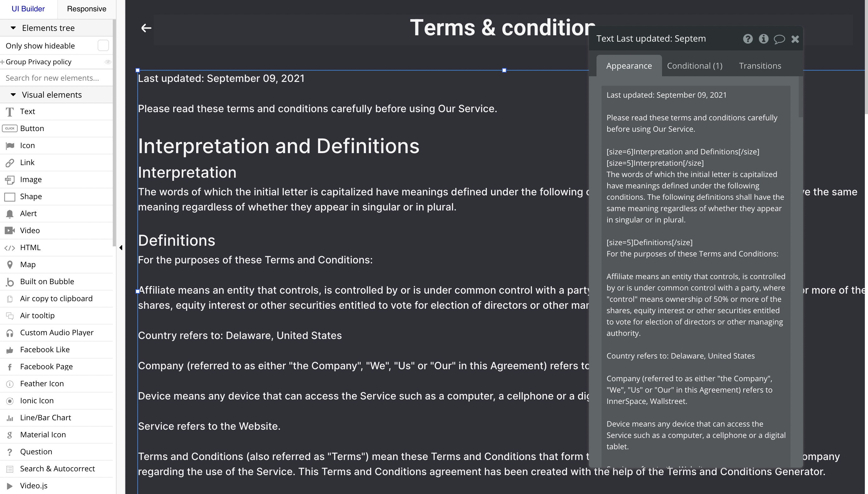868x494 pixels.
Task: Switch to the Conditional (1) tab
Action: point(694,66)
